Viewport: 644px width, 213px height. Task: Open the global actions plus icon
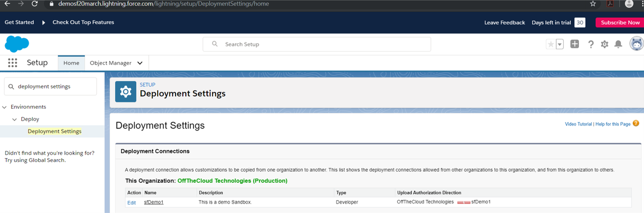click(x=574, y=44)
